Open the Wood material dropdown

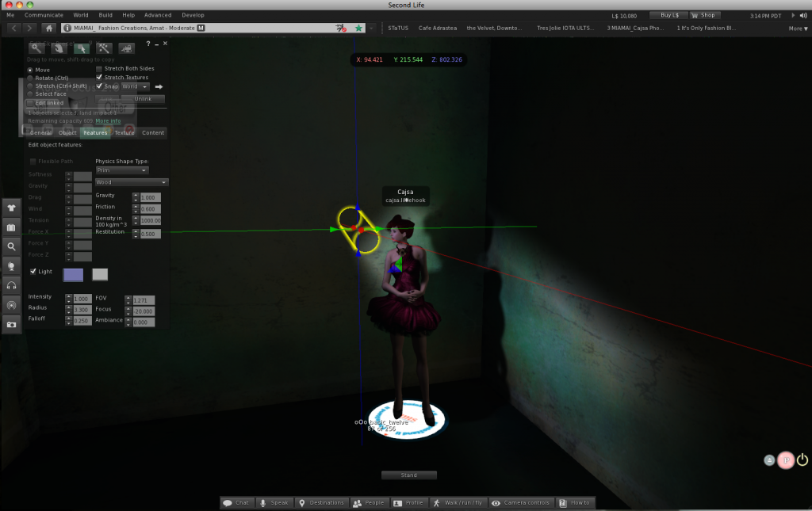point(132,182)
